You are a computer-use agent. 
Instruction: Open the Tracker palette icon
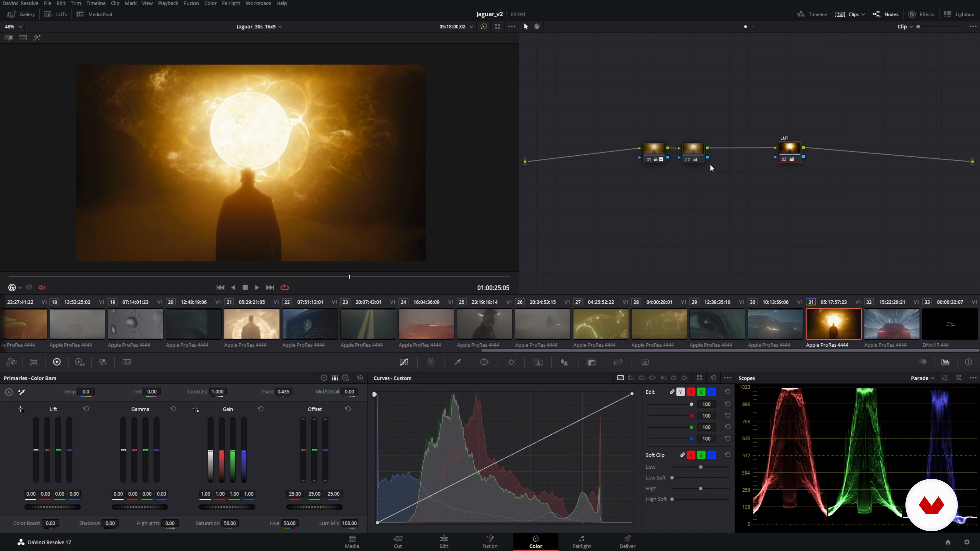[x=511, y=362]
